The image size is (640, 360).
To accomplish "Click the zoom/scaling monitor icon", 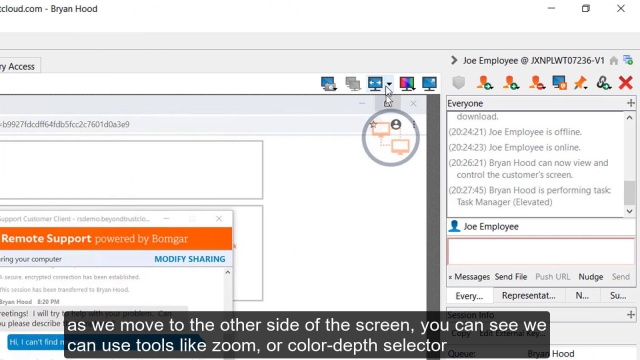I will (x=375, y=83).
